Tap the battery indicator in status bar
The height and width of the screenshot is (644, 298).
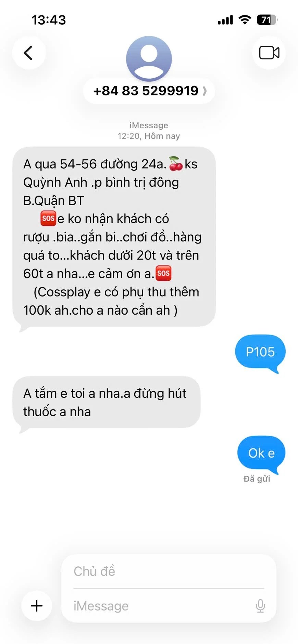[x=267, y=20]
